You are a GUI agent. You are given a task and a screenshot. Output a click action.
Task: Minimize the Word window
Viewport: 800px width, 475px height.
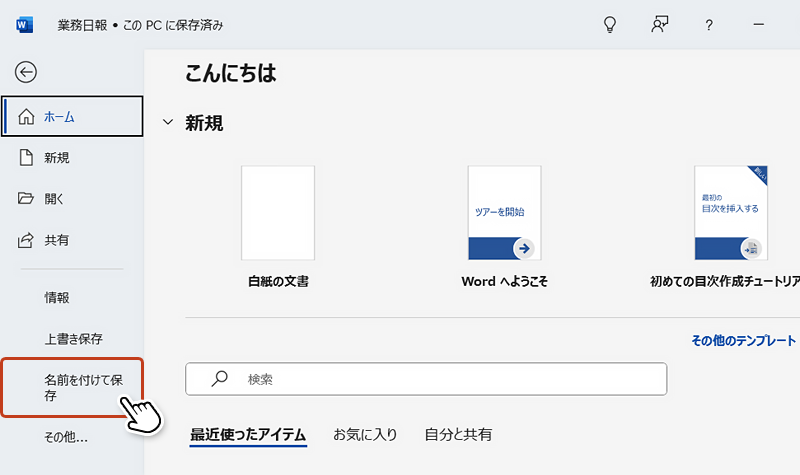759,24
